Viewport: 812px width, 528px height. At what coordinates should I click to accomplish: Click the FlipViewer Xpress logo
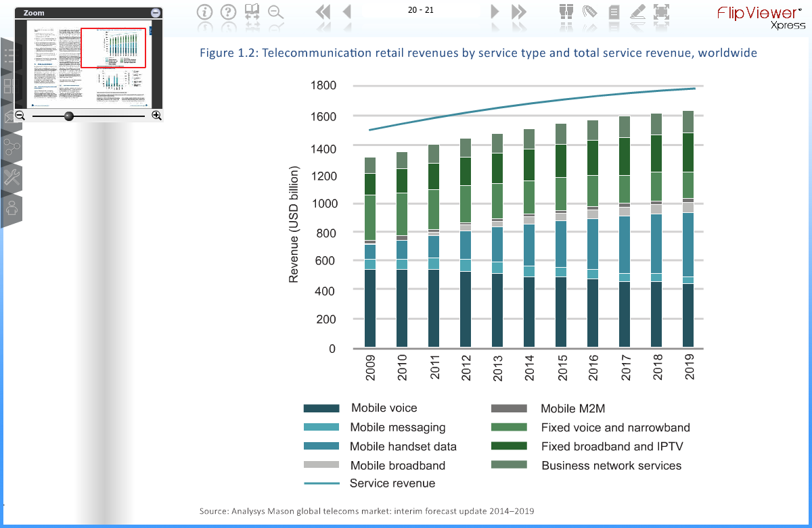click(x=762, y=16)
